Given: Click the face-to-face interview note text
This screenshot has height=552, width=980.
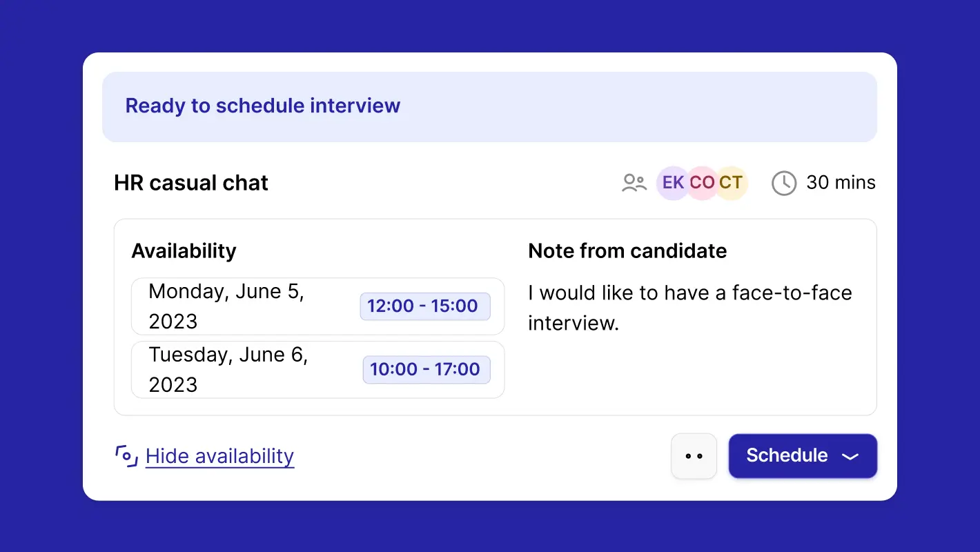Looking at the screenshot, I should (x=689, y=308).
